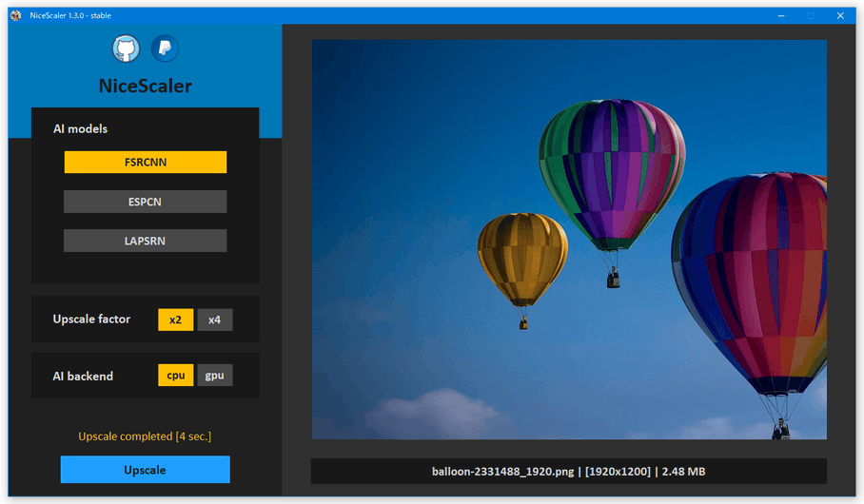
Task: Minimize the NiceScaler window
Action: click(x=781, y=15)
